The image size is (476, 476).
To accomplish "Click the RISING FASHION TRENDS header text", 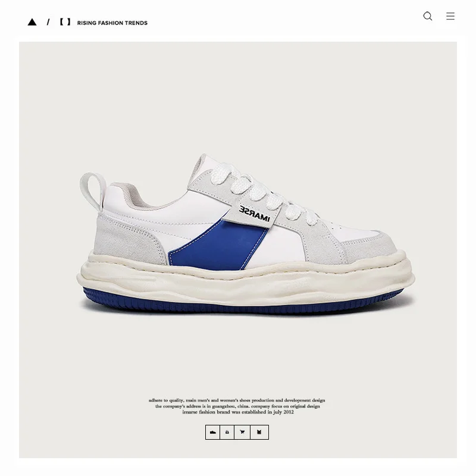I will coord(112,23).
